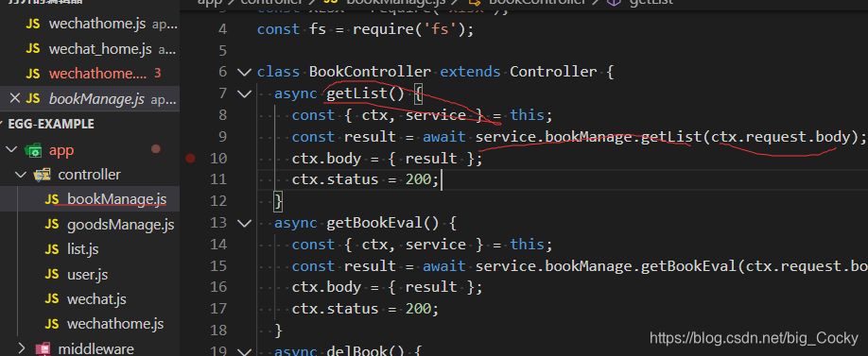Click JS icon next to goodsManage.js
Viewport: 868px width, 356px height.
pyautogui.click(x=51, y=225)
